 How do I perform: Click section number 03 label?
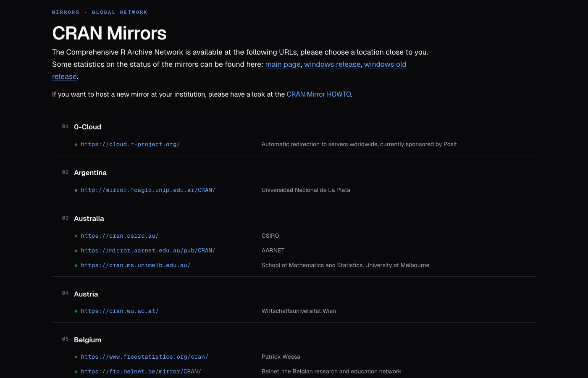(66, 218)
